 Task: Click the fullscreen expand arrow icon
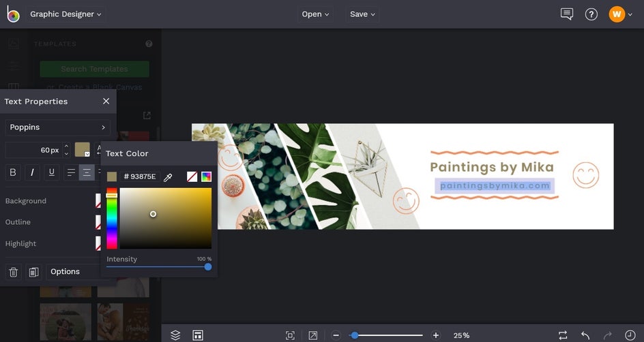[313, 335]
